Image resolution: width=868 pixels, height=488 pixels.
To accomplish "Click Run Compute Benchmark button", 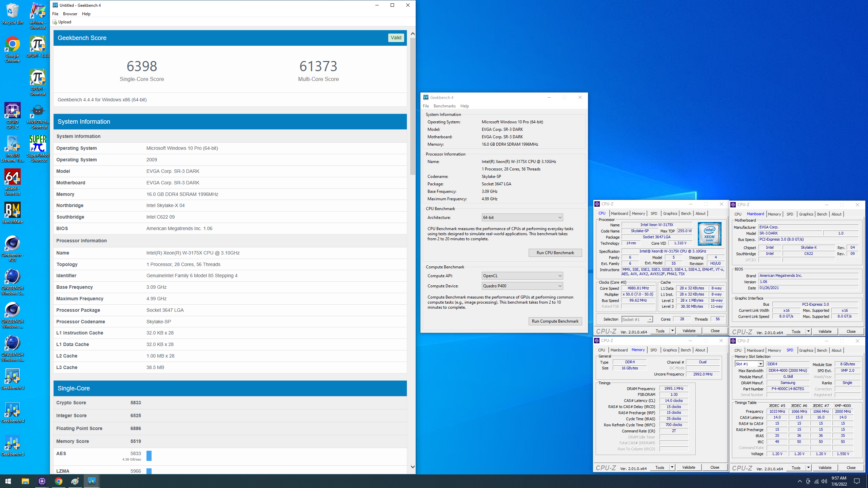I will [555, 321].
